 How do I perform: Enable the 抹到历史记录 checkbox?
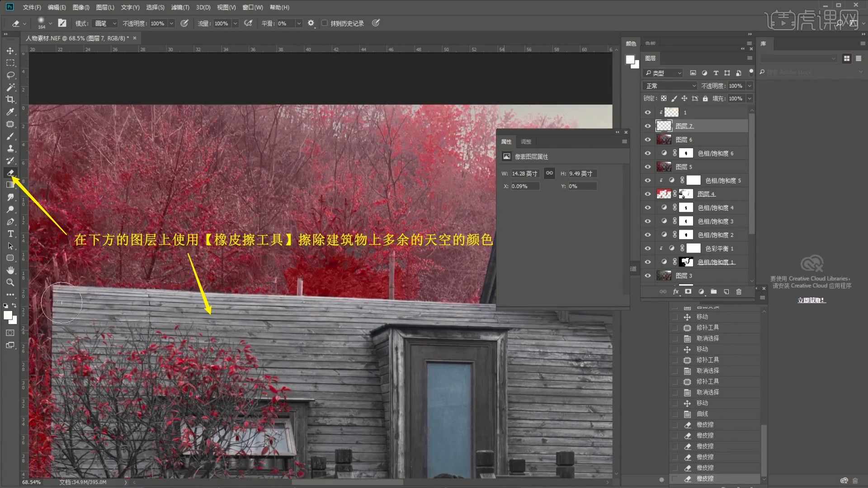point(324,23)
